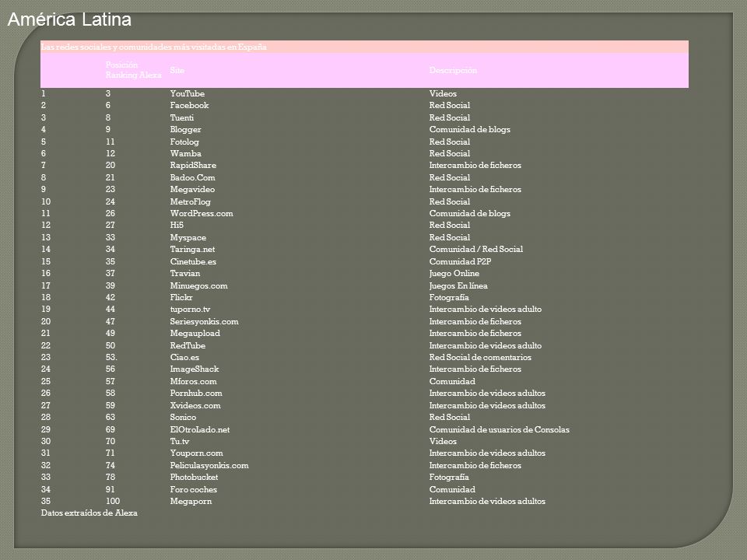This screenshot has width=747, height=560.
Task: Select the 'Badoo.Com' site cell
Action: (192, 177)
